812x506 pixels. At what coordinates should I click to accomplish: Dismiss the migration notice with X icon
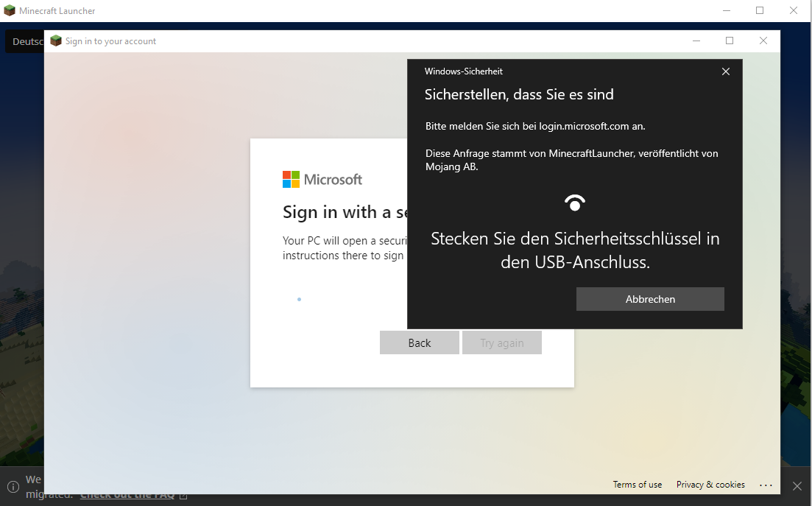pyautogui.click(x=797, y=486)
